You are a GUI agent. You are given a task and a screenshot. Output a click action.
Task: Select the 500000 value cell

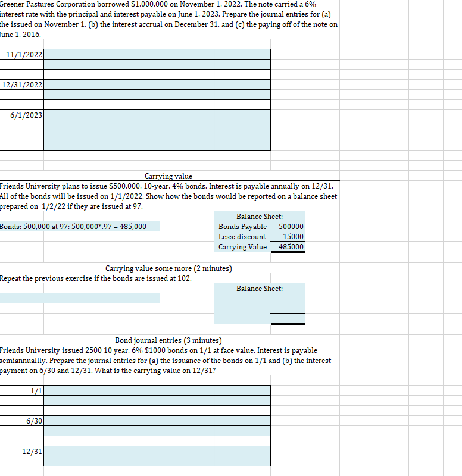coord(288,227)
